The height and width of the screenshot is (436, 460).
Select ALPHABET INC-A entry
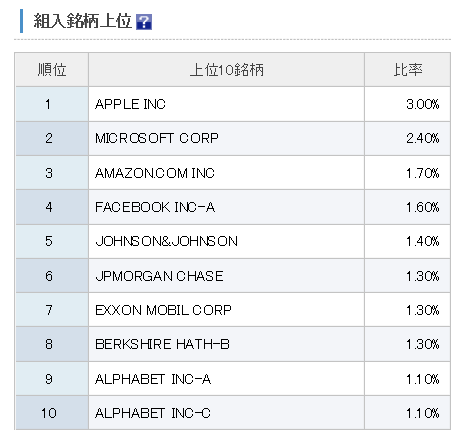153,379
